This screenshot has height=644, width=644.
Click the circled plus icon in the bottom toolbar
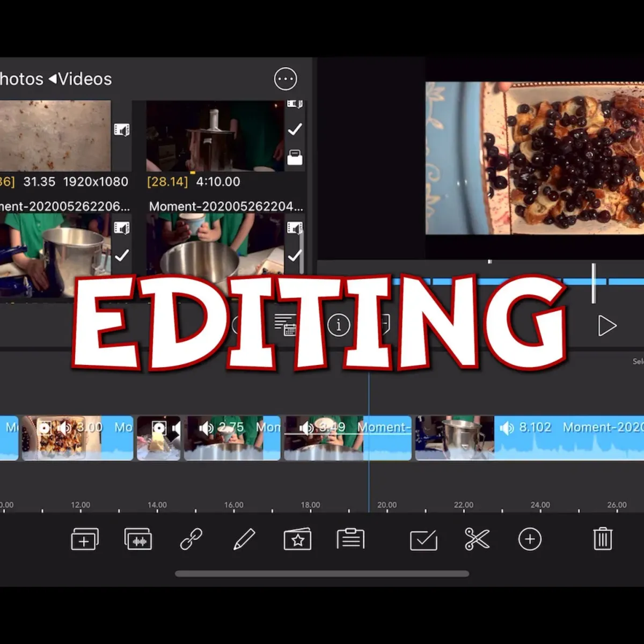click(x=530, y=539)
